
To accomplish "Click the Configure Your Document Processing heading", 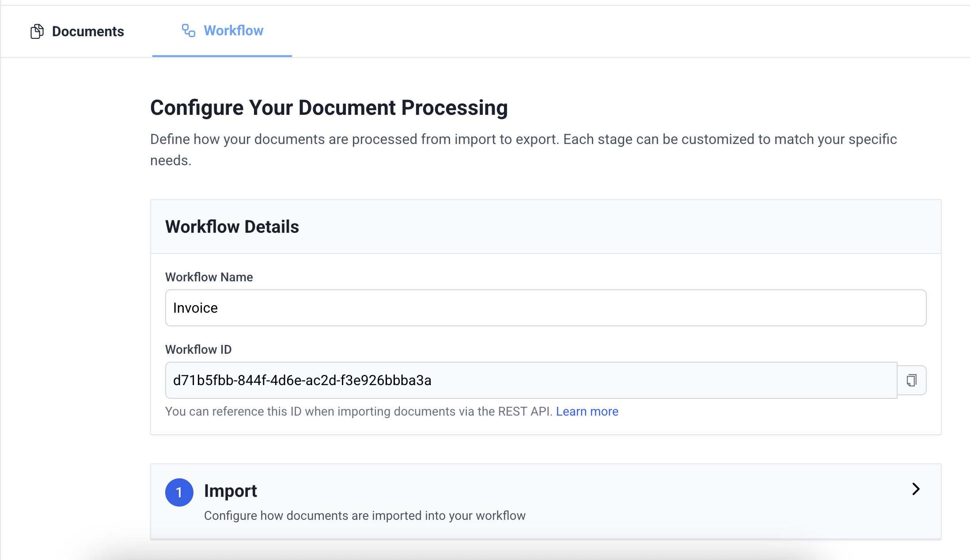I will (x=329, y=108).
